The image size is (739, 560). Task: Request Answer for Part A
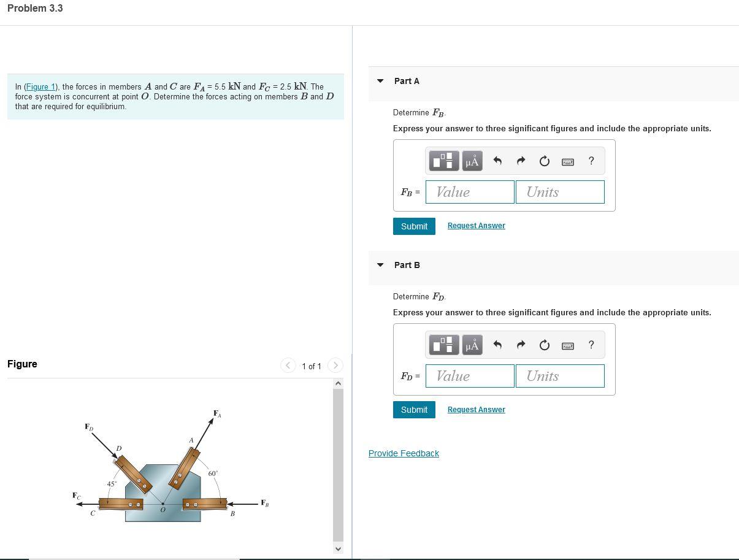[x=477, y=226]
